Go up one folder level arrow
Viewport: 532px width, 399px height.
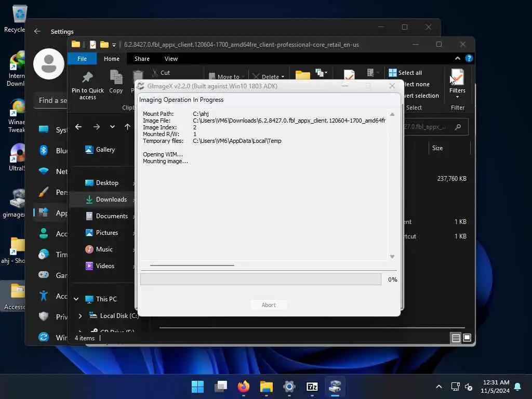click(127, 127)
